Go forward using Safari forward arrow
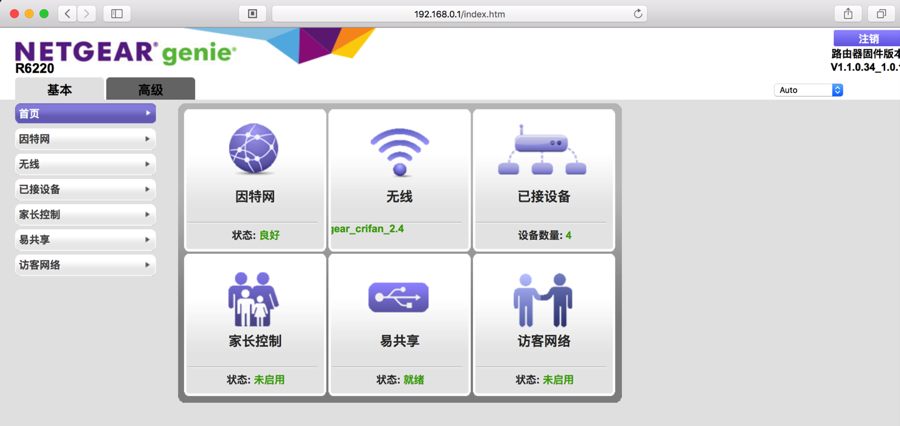The image size is (900, 426). [x=87, y=14]
